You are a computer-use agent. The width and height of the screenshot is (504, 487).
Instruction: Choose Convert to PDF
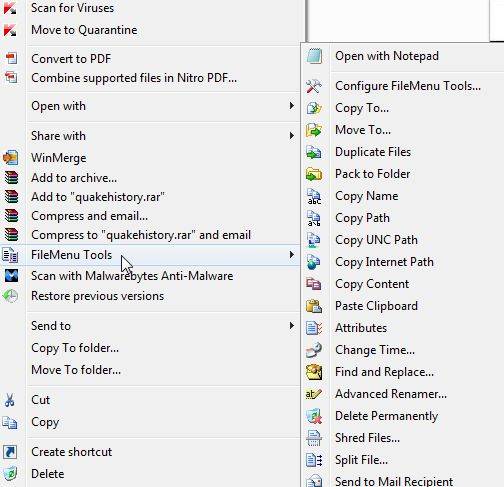(71, 59)
